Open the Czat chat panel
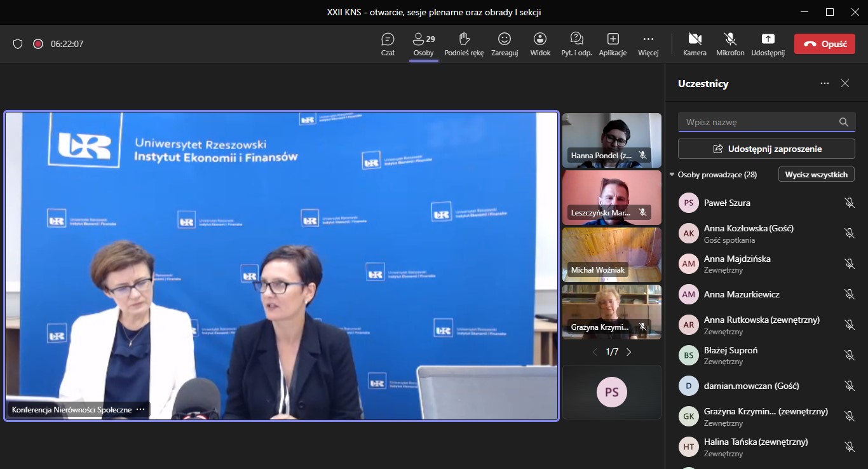868x469 pixels. (388, 44)
